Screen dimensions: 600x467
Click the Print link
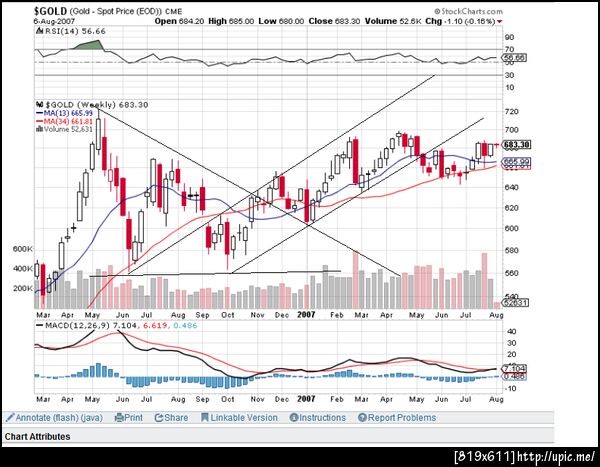(134, 418)
